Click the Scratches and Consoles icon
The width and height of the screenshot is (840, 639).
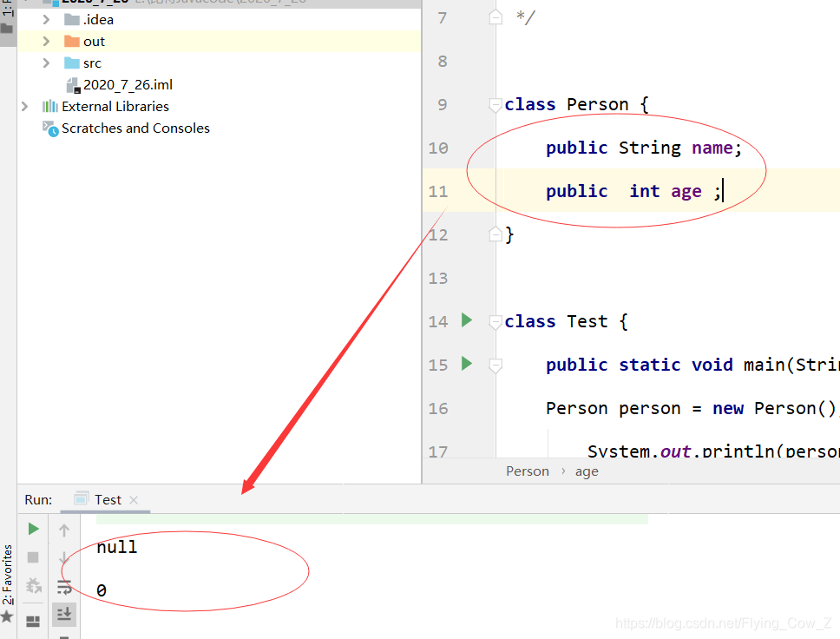pos(50,128)
